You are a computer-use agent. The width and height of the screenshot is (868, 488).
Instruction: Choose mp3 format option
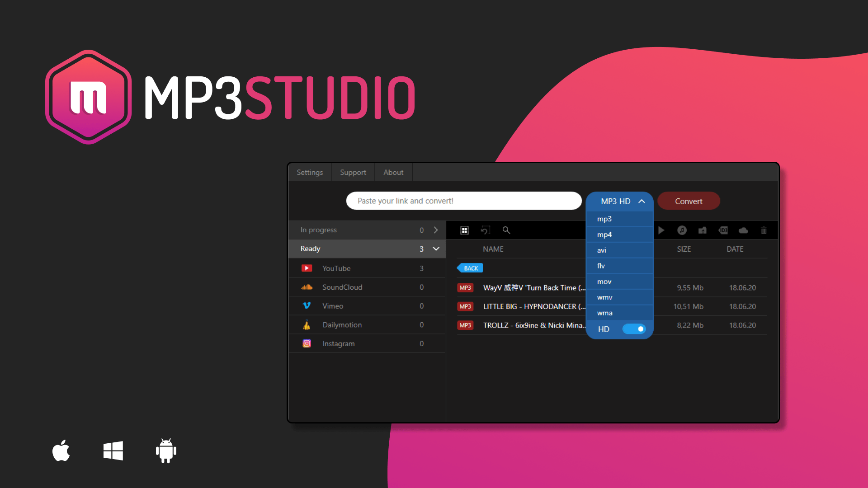pyautogui.click(x=619, y=219)
